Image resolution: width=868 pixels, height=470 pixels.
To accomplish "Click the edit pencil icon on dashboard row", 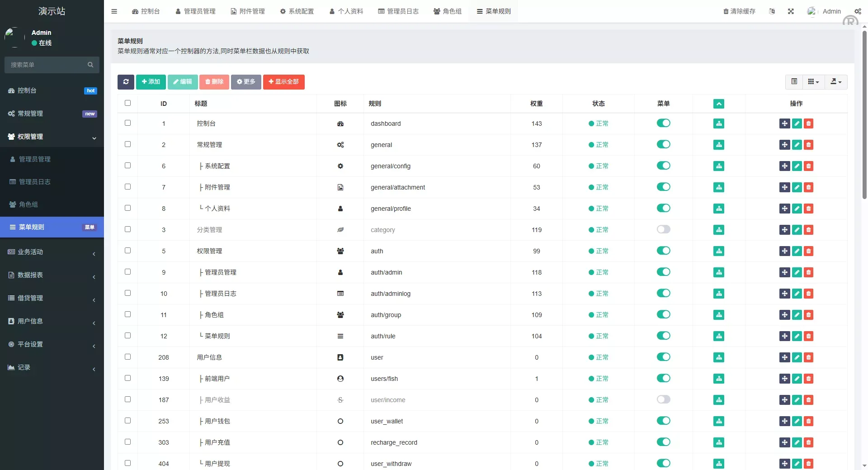I will click(797, 123).
